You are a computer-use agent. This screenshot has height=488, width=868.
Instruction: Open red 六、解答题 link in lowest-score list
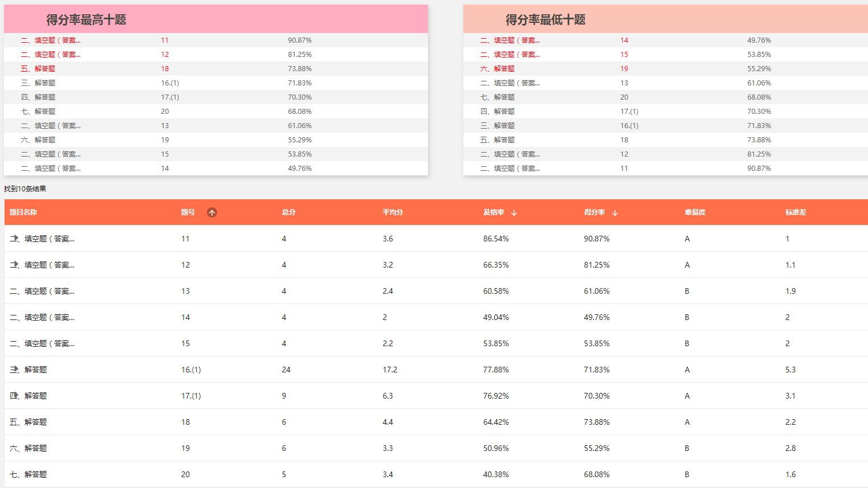point(498,69)
